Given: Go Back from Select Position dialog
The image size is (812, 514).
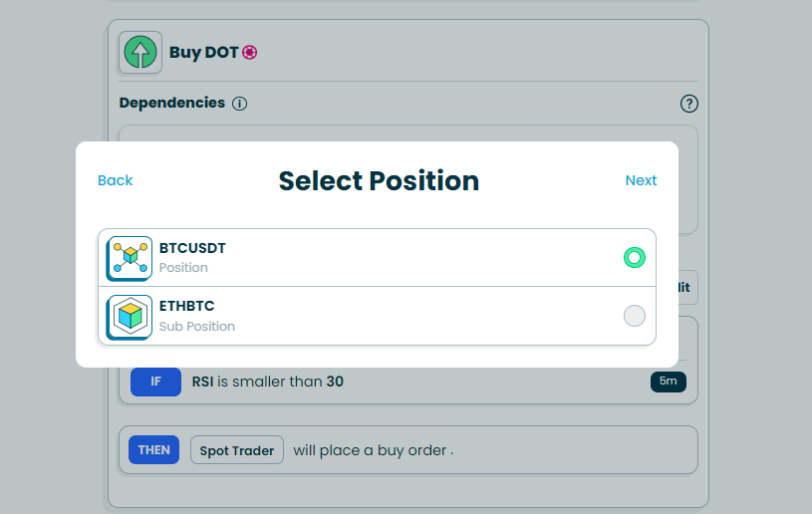Looking at the screenshot, I should coord(116,180).
